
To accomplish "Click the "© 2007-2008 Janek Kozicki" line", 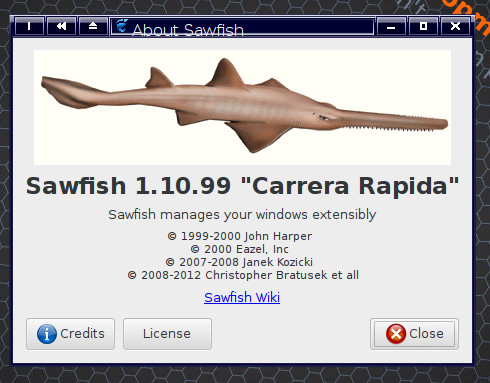I will [x=239, y=262].
